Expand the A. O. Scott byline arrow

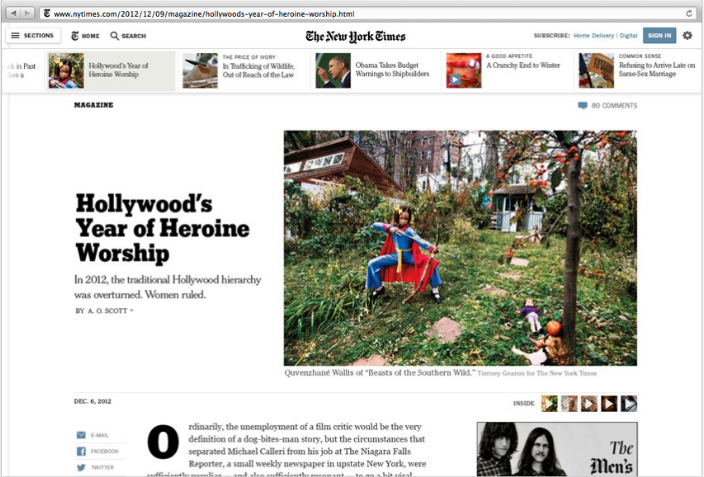[x=132, y=310]
